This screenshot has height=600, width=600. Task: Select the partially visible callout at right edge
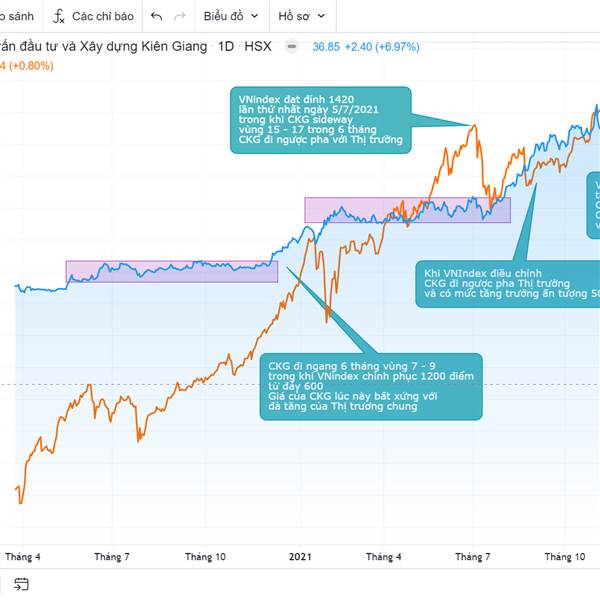coord(594,205)
